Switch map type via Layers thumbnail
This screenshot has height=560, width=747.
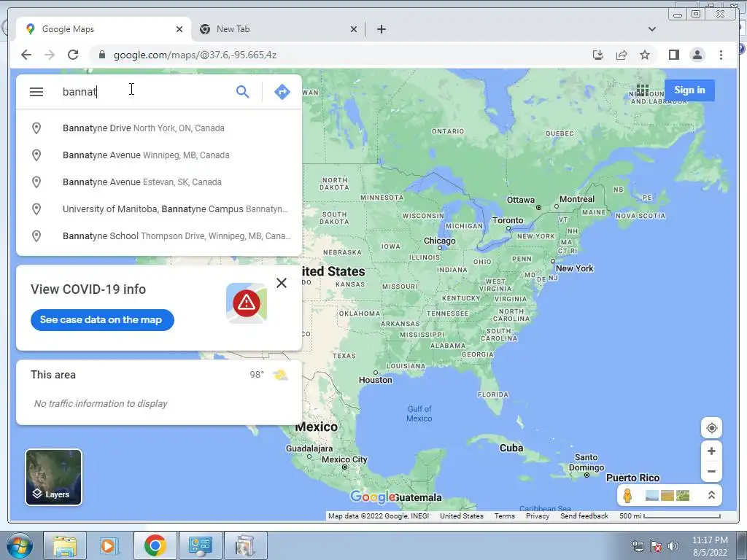(53, 477)
